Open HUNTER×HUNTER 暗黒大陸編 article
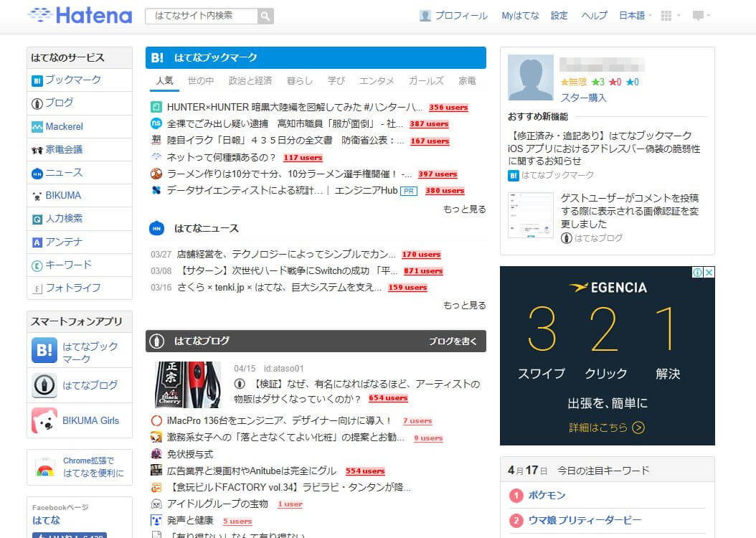756x538 pixels. click(295, 107)
